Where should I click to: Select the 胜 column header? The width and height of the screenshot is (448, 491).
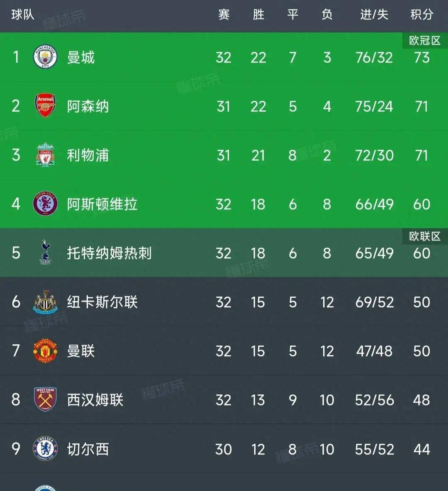click(x=258, y=15)
